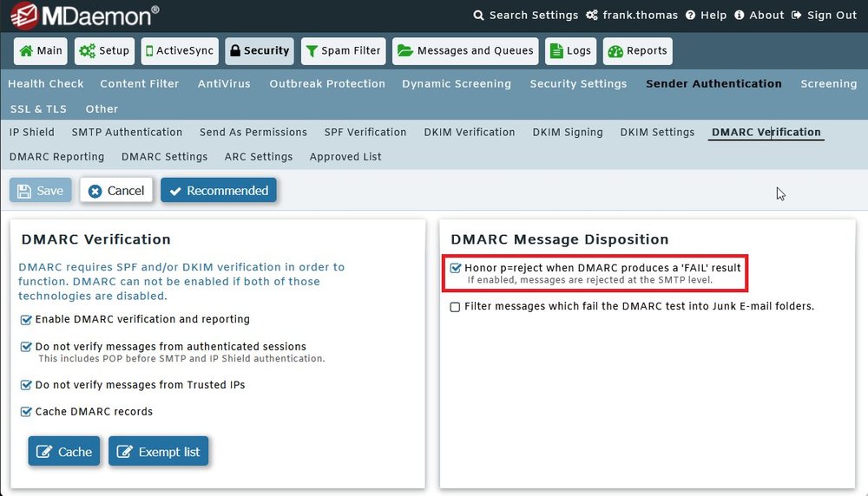Open the DMARC Settings tab
Viewport: 868px width, 496px height.
click(164, 156)
